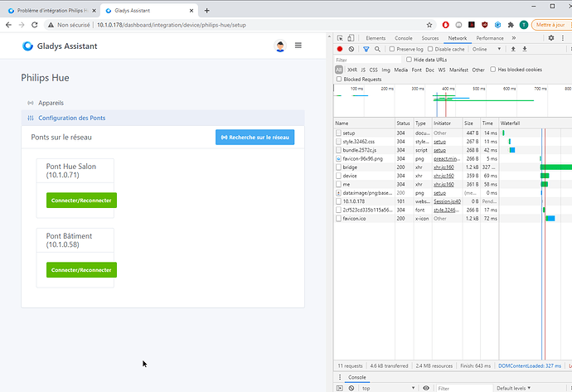Viewport: 572px width, 392px height.
Task: Activate the DevTools inspect element icon
Action: 340,38
